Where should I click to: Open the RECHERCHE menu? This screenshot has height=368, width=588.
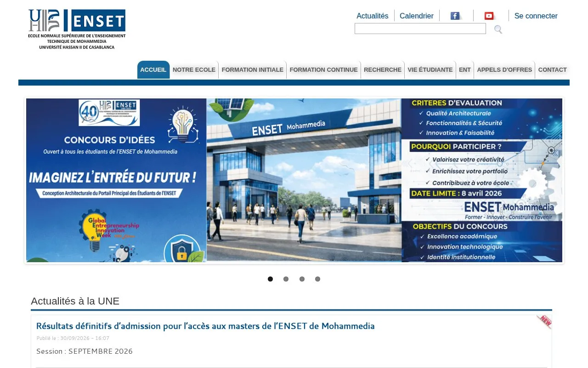[x=383, y=70]
